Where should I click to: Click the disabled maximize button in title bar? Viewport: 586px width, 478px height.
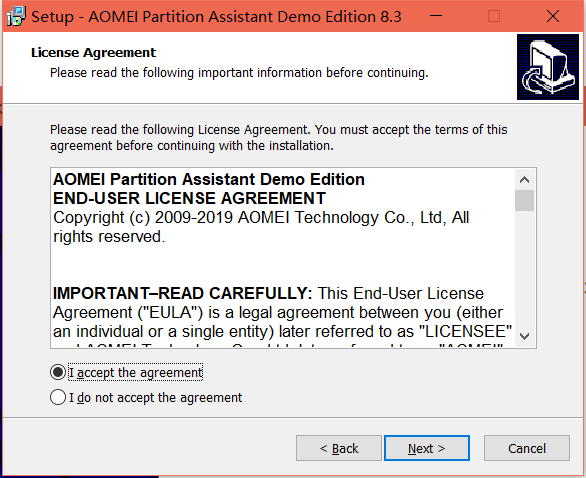point(494,16)
